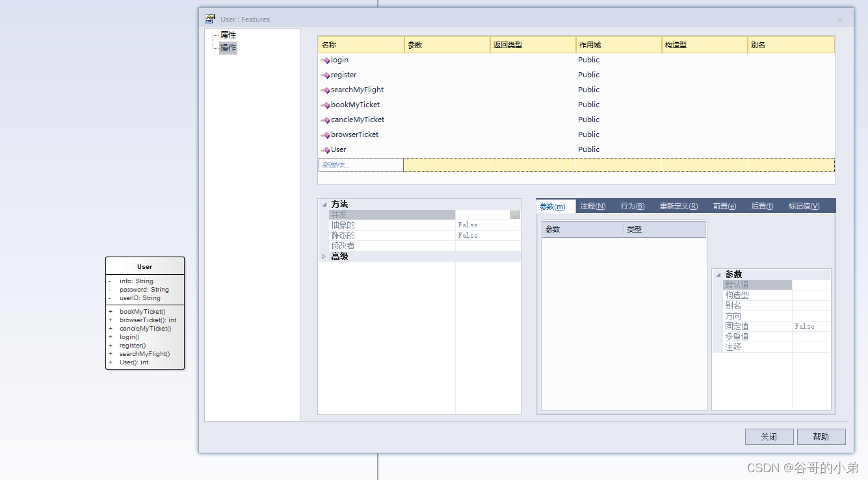Click the 作用域 column header
This screenshot has width=868, height=480.
click(x=619, y=45)
